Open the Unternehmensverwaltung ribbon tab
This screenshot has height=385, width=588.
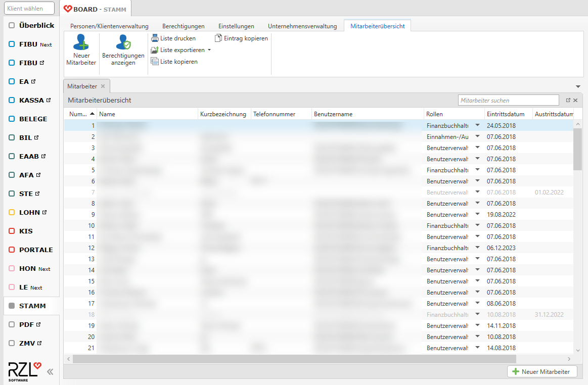(x=302, y=26)
